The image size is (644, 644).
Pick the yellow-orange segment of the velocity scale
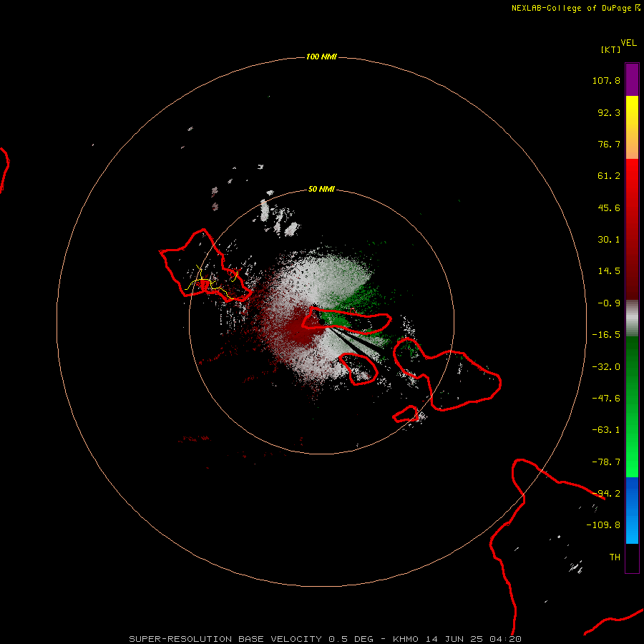(632, 127)
